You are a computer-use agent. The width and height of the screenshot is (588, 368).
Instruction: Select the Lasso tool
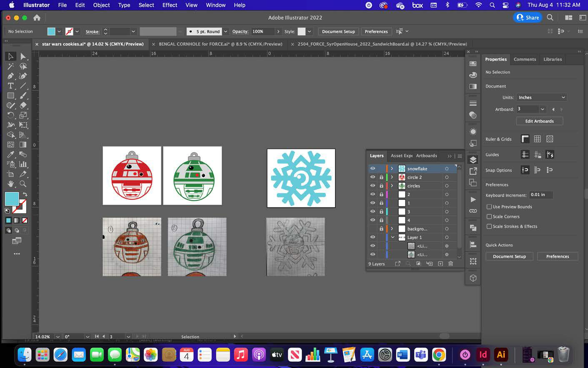point(23,66)
